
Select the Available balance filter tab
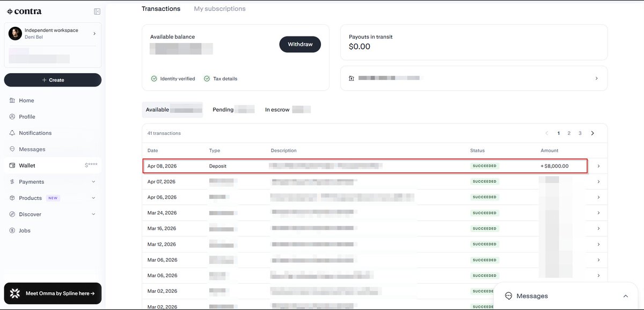pyautogui.click(x=172, y=110)
